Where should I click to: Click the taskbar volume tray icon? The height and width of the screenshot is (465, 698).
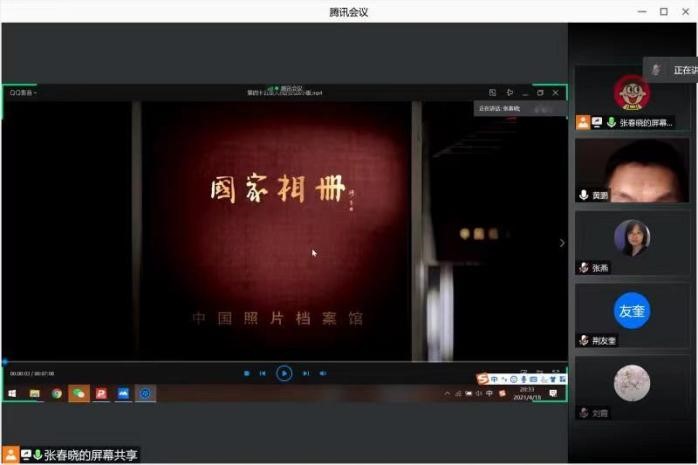479,393
